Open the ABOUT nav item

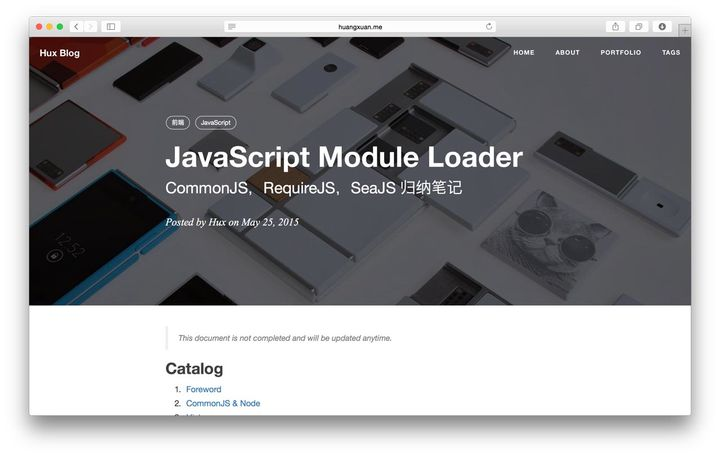pyautogui.click(x=567, y=52)
